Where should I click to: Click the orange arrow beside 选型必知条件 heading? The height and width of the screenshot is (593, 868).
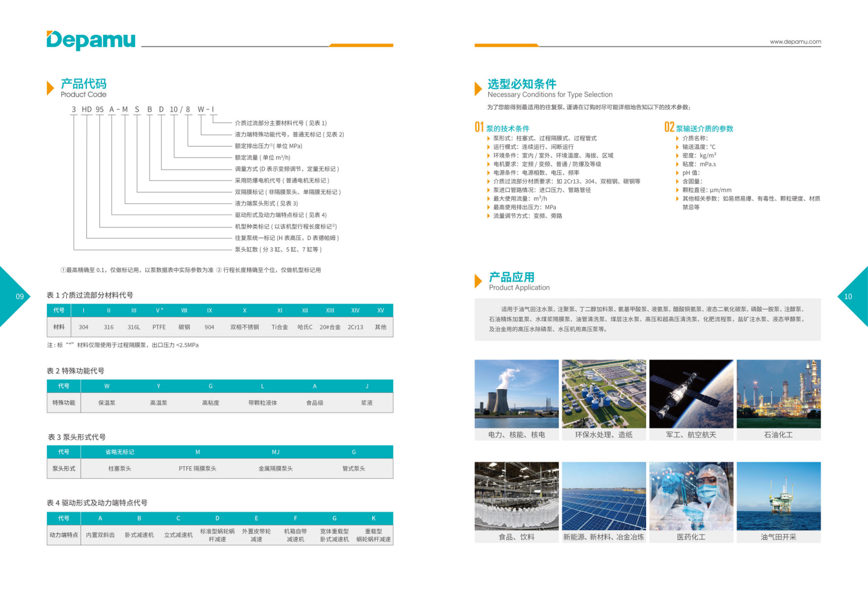click(478, 89)
